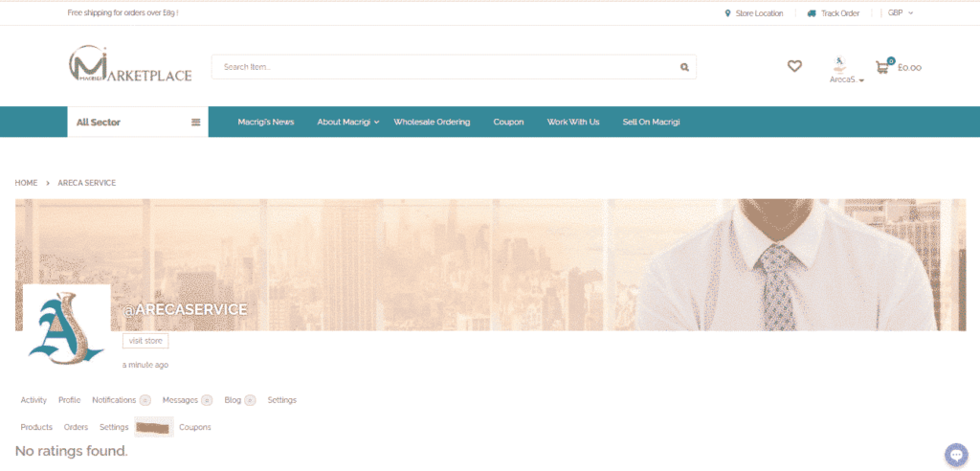This screenshot has height=471, width=980.
Task: Open the Messages tab
Action: (188, 400)
